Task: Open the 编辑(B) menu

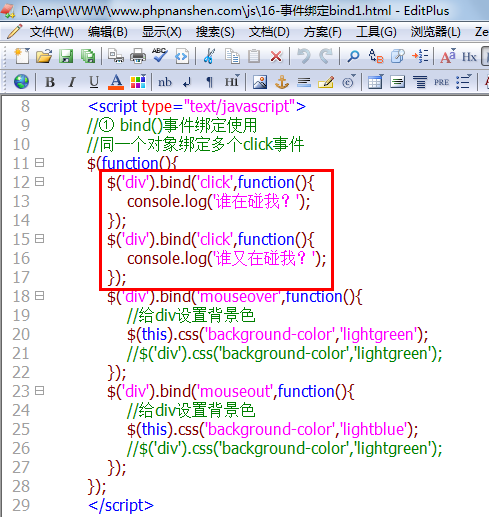Action: 108,32
